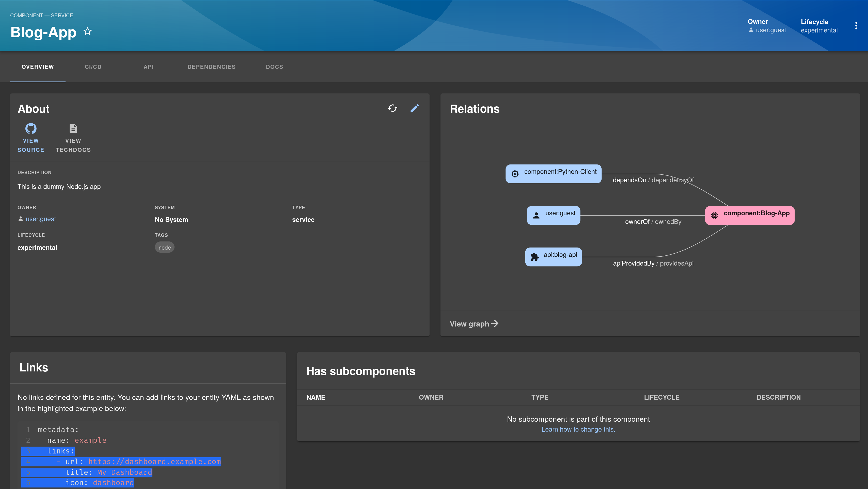Image resolution: width=868 pixels, height=489 pixels.
Task: Click the pencil edit metadata icon
Action: tap(415, 108)
